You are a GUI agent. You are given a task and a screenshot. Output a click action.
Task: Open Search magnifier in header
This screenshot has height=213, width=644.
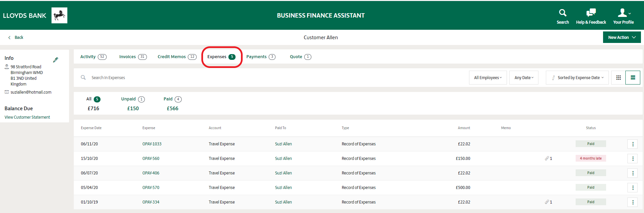pyautogui.click(x=562, y=13)
